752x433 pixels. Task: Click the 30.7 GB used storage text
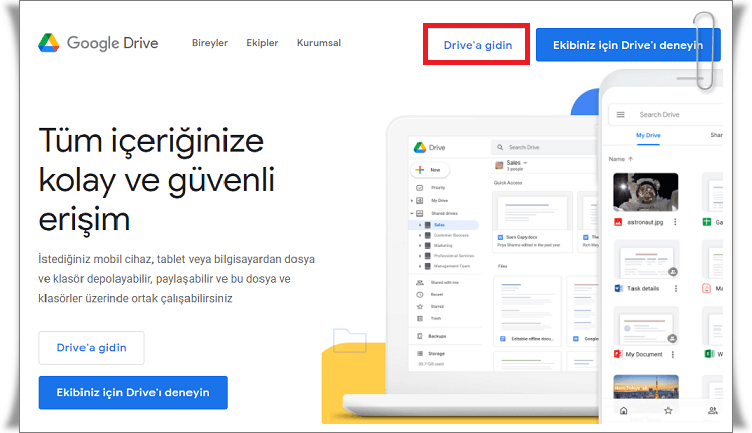click(x=431, y=364)
